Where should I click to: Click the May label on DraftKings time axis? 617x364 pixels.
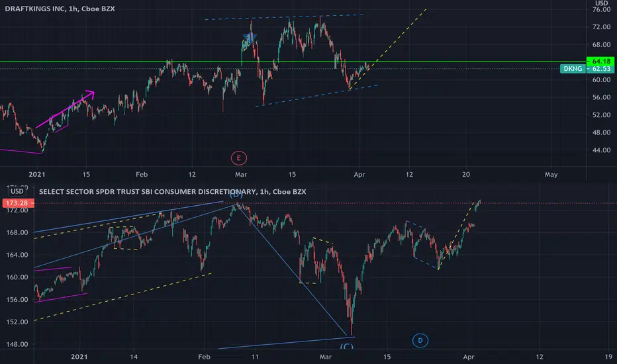tap(551, 174)
